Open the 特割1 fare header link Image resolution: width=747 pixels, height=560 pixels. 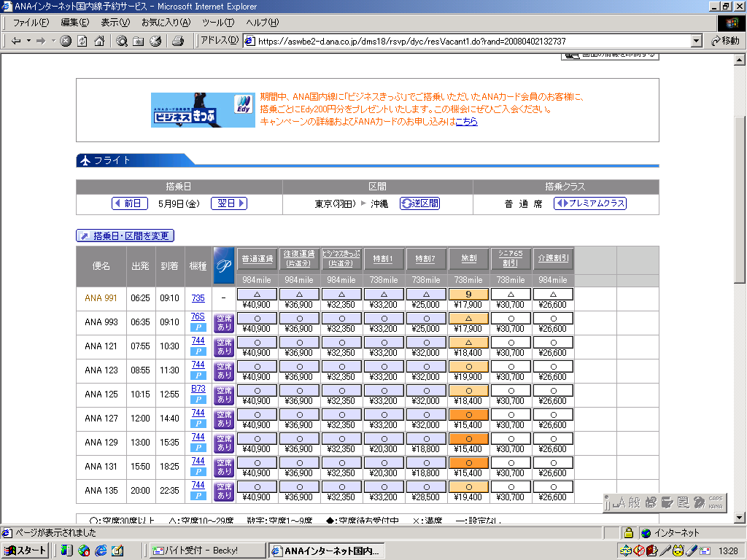click(x=384, y=259)
